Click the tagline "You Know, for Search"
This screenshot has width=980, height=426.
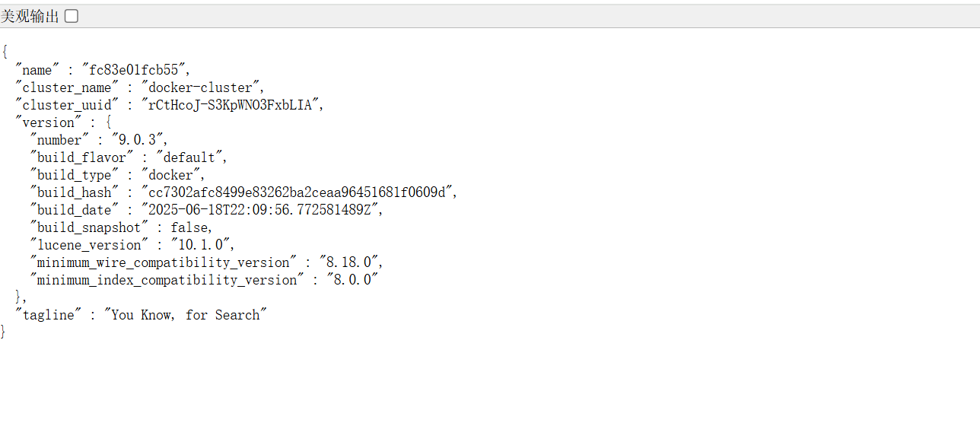pos(186,315)
